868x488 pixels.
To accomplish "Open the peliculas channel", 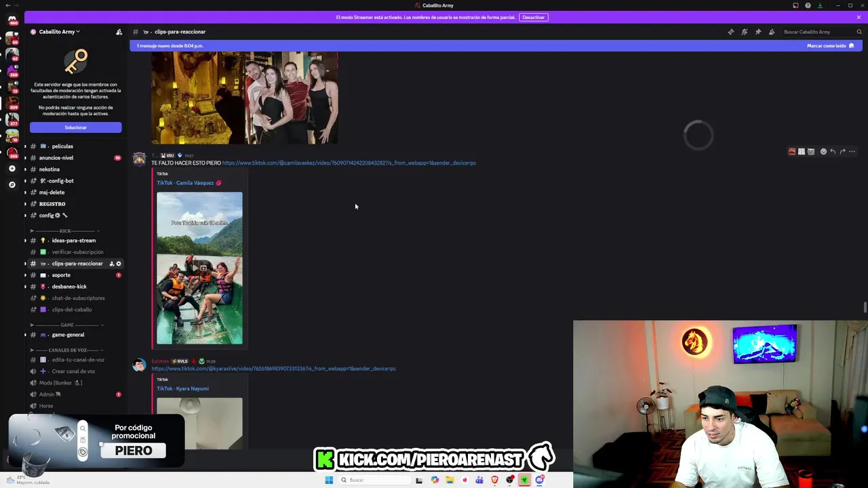I will 75,146.
